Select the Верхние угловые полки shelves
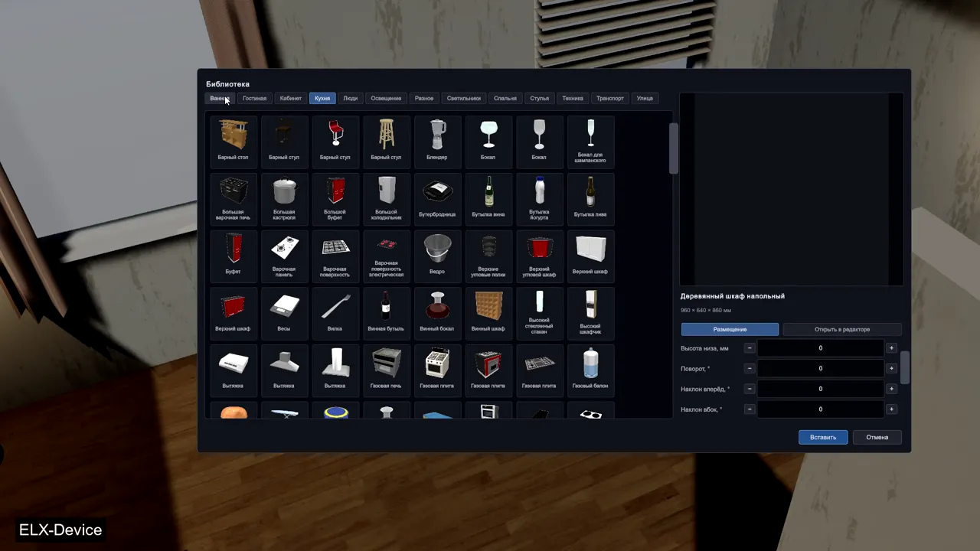The height and width of the screenshot is (551, 980). point(488,256)
